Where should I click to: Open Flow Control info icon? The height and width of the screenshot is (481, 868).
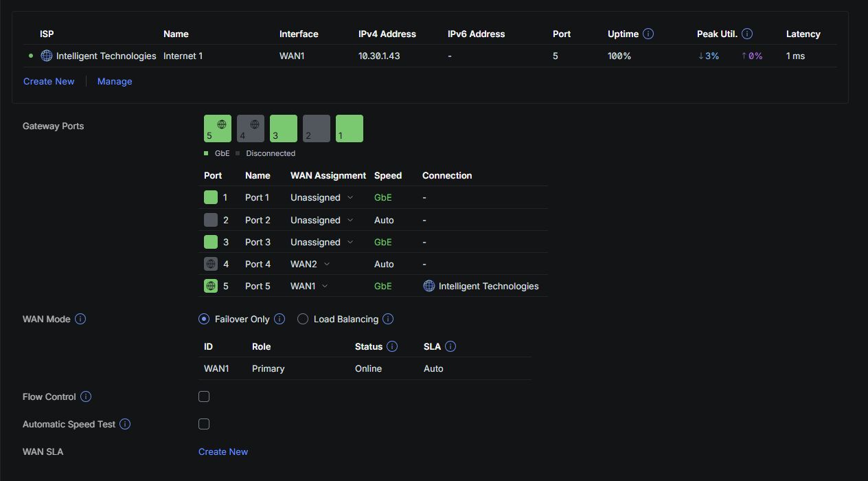click(x=86, y=396)
